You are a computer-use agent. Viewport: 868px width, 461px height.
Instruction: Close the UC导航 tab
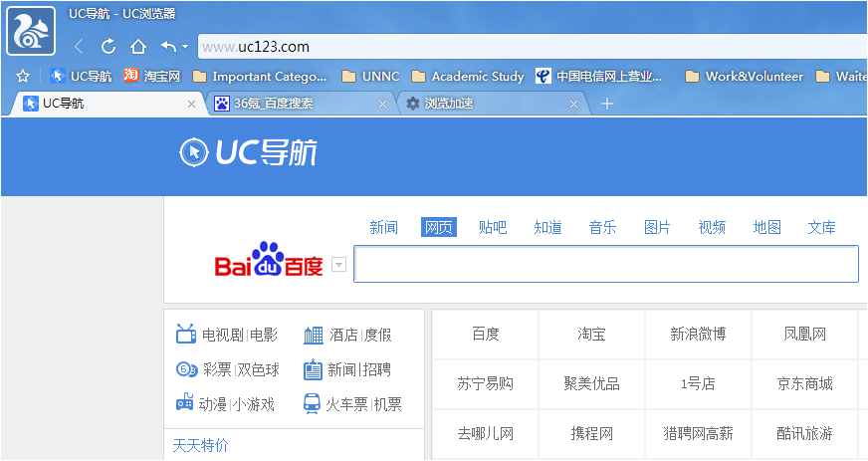coord(191,104)
